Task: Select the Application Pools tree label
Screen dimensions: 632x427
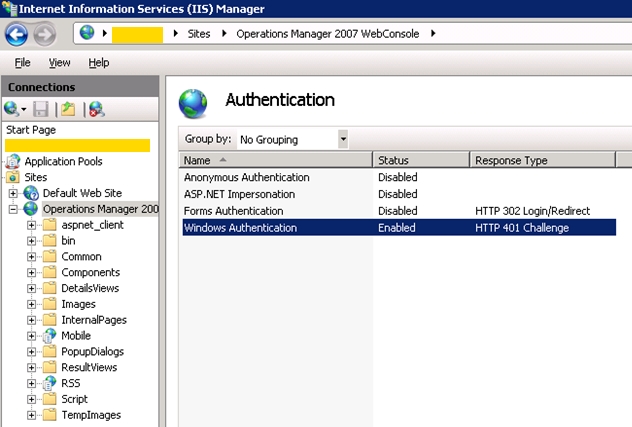Action: pos(63,161)
